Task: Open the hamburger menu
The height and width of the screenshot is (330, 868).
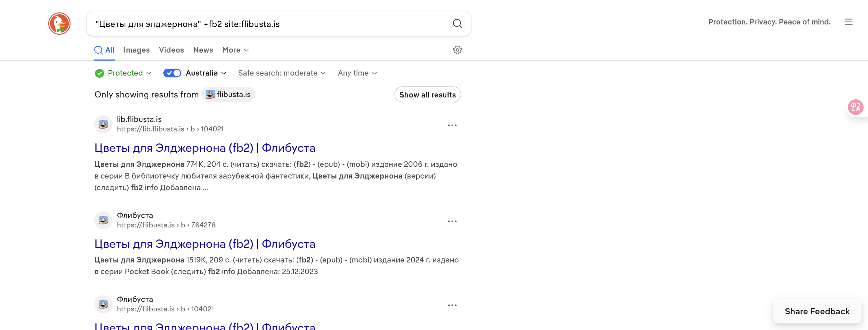Action: (x=848, y=22)
